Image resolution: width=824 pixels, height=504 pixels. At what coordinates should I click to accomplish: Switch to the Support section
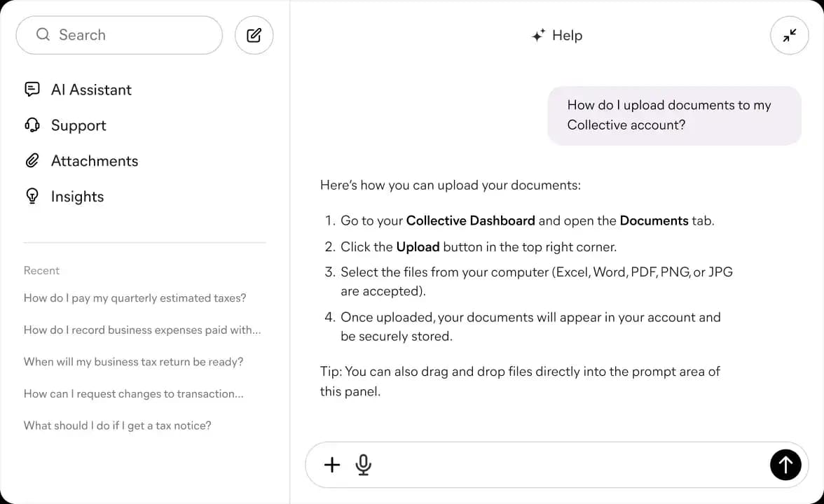[x=78, y=125]
